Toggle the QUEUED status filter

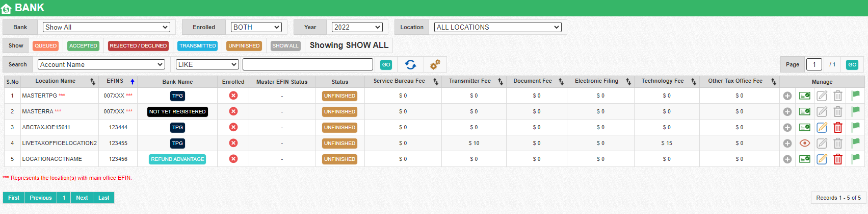tap(46, 46)
